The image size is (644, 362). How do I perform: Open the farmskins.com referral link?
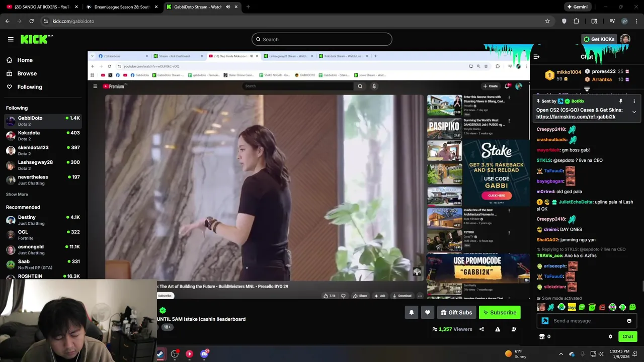[576, 117]
